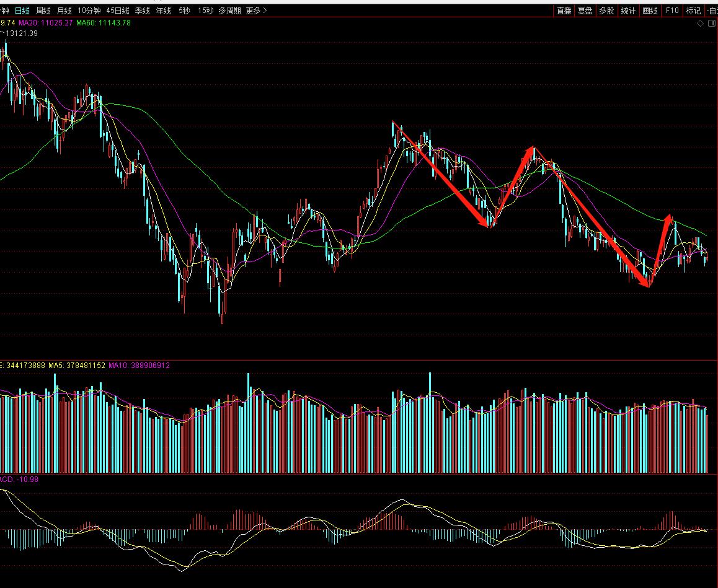The image size is (718, 588).
Task: Select the 15秒 period tab
Action: point(206,11)
